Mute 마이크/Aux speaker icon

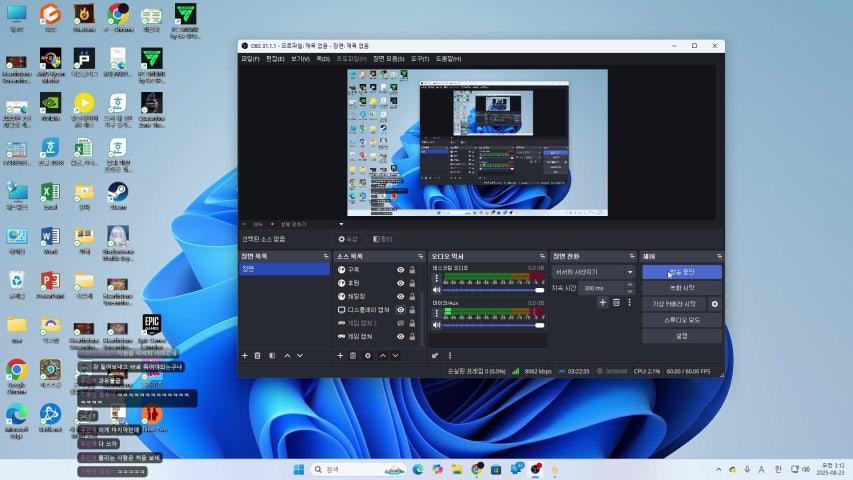tap(436, 325)
